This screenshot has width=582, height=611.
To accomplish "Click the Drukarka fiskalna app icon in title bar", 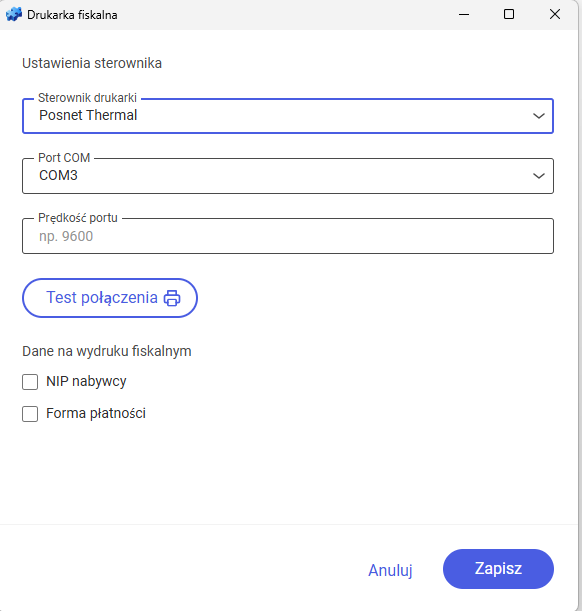I will click(14, 14).
